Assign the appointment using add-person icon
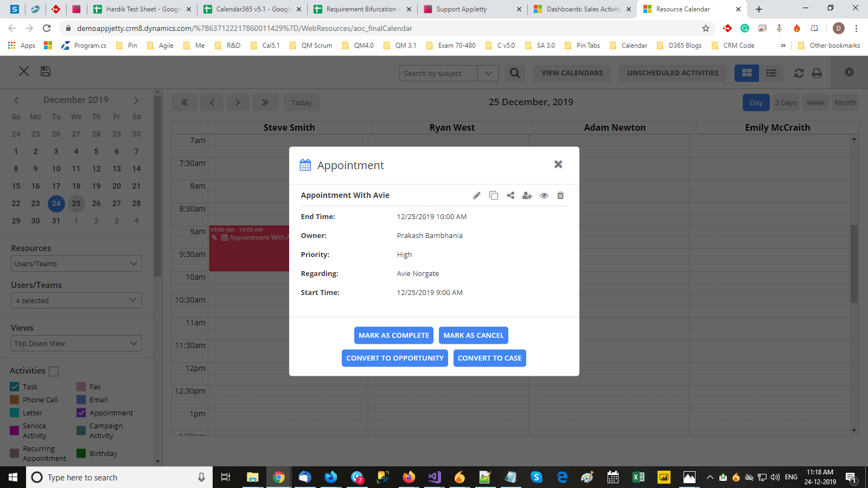The width and height of the screenshot is (868, 488). (527, 195)
